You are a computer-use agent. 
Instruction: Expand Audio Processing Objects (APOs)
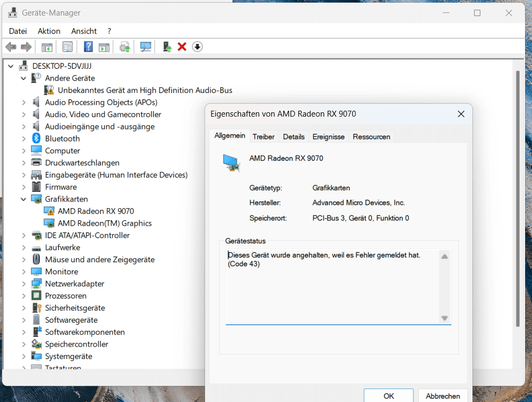click(x=24, y=102)
